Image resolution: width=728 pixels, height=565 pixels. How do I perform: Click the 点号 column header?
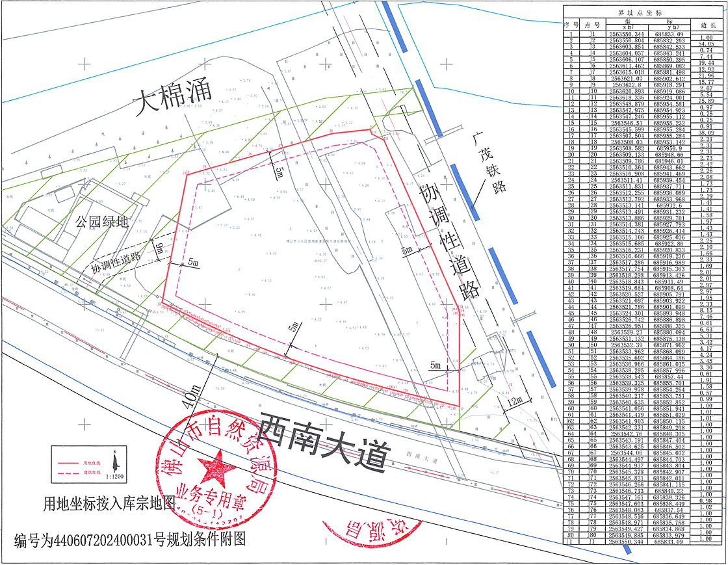click(592, 25)
